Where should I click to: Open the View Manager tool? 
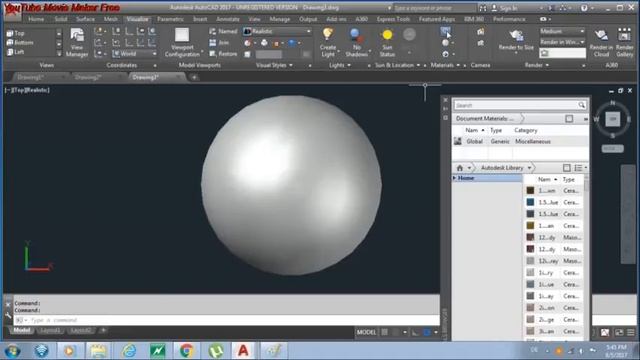click(77, 42)
